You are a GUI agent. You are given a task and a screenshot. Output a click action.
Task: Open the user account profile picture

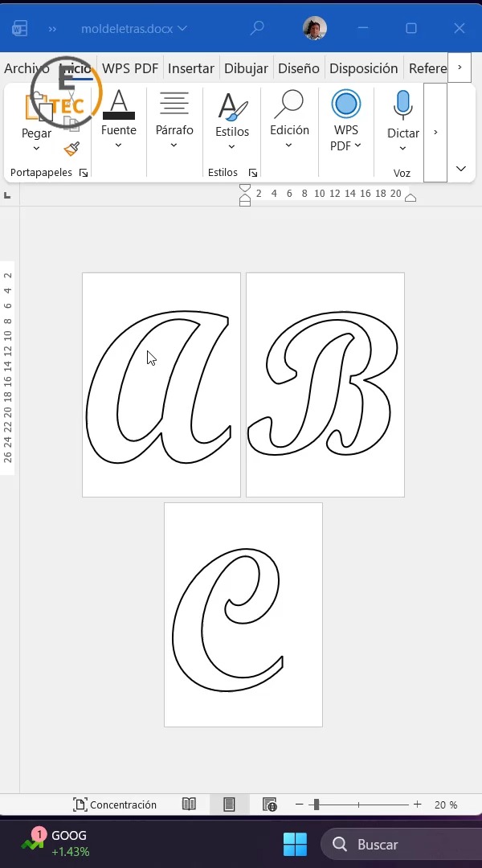(x=315, y=27)
